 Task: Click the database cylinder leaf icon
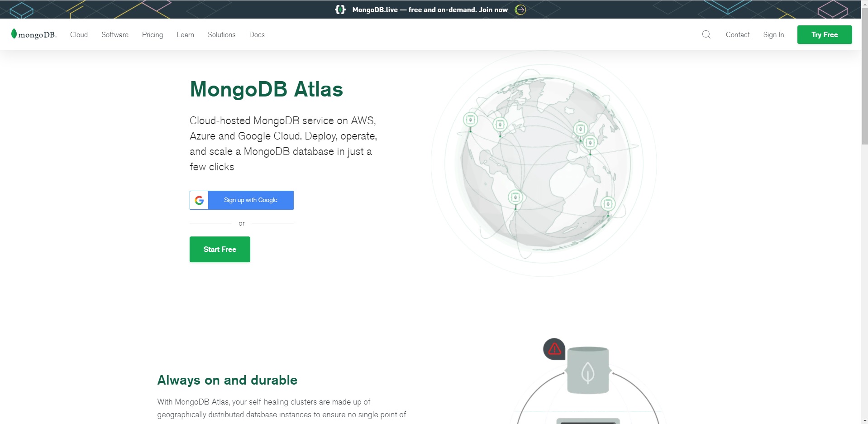[x=588, y=371]
